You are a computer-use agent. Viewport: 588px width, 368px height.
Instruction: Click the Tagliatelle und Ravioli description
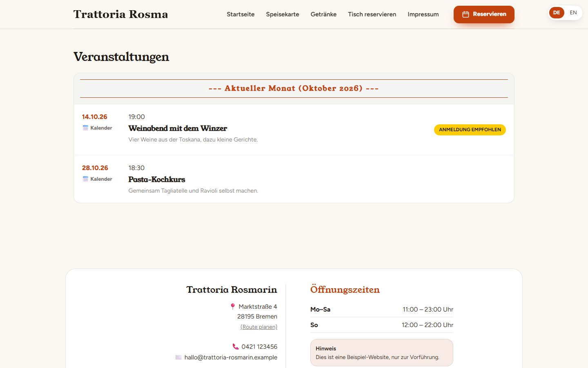point(194,191)
